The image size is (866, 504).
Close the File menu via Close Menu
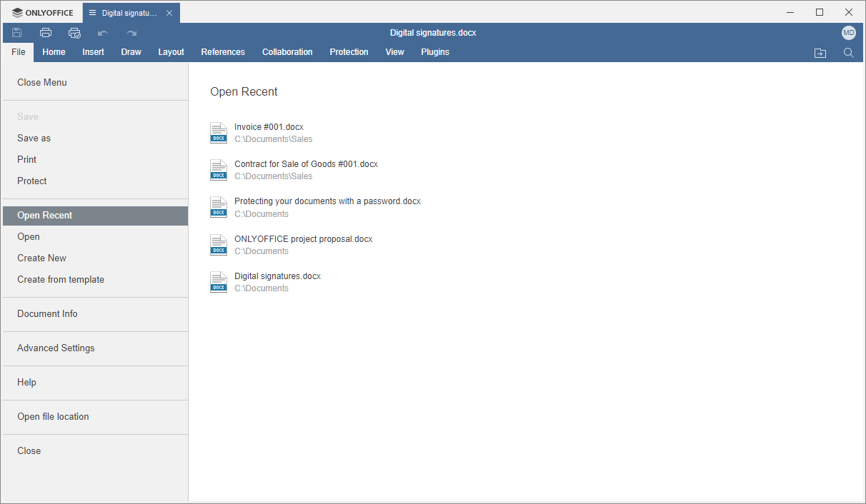tap(41, 82)
